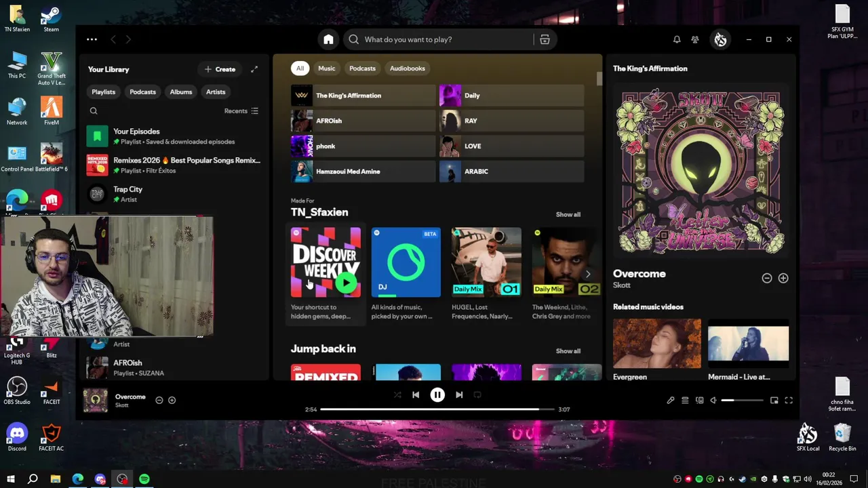This screenshot has width=868, height=488.
Task: Open the DJ beta card
Action: (x=406, y=275)
